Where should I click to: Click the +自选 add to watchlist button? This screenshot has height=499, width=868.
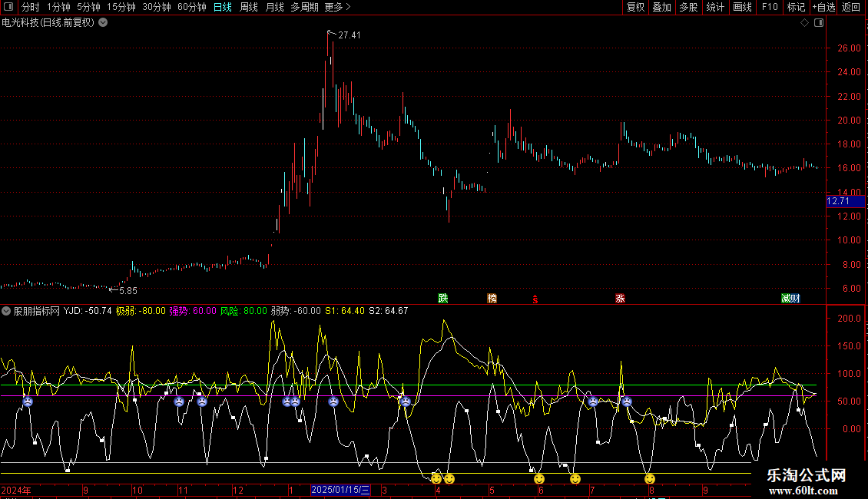tap(823, 7)
